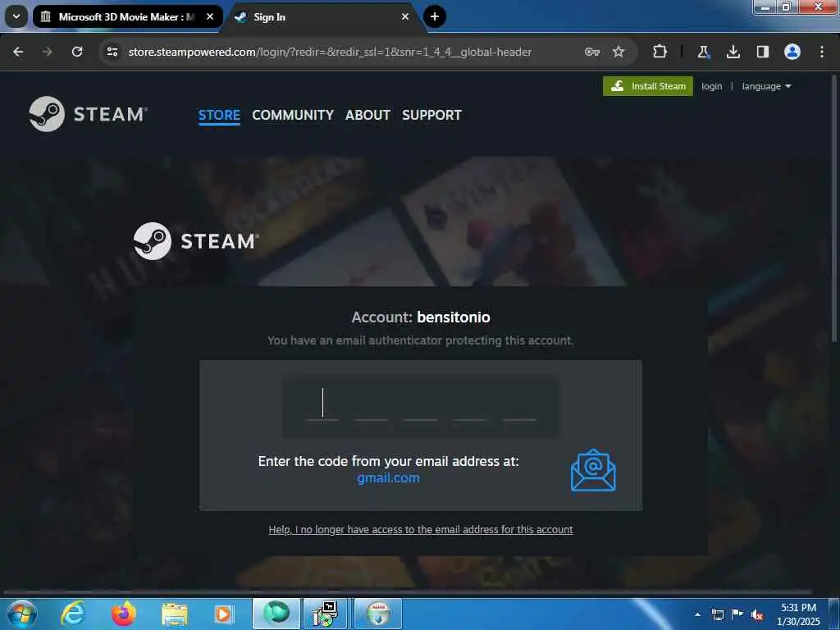Expand the language dropdown
Screen dimensions: 840x630
point(766,86)
